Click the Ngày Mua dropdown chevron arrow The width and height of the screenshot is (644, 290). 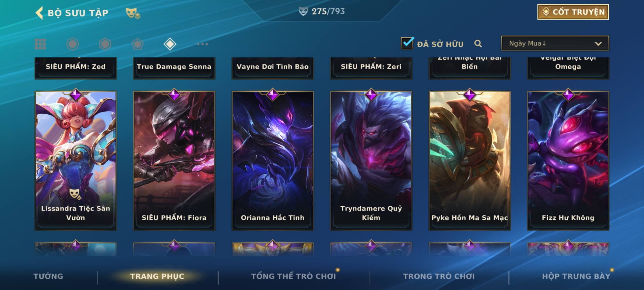[x=598, y=44]
